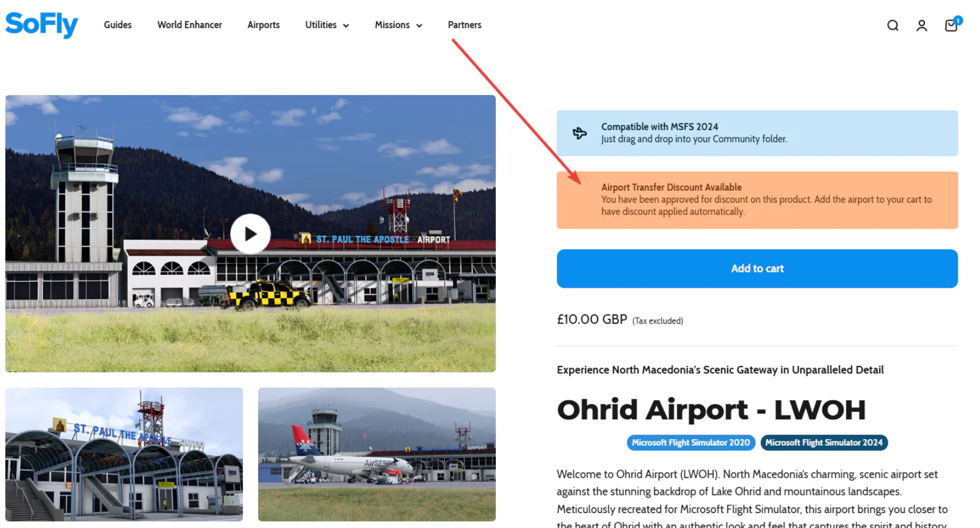
Task: Open the shopping cart icon
Action: [951, 25]
